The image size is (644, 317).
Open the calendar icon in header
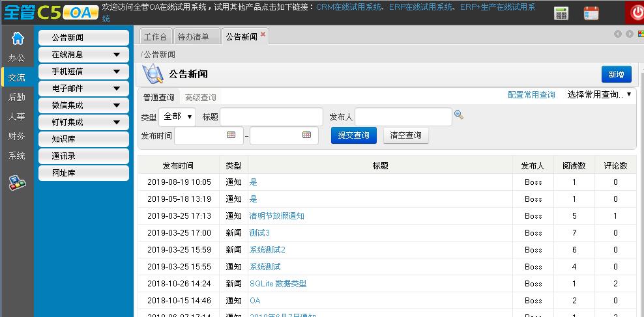pos(591,13)
